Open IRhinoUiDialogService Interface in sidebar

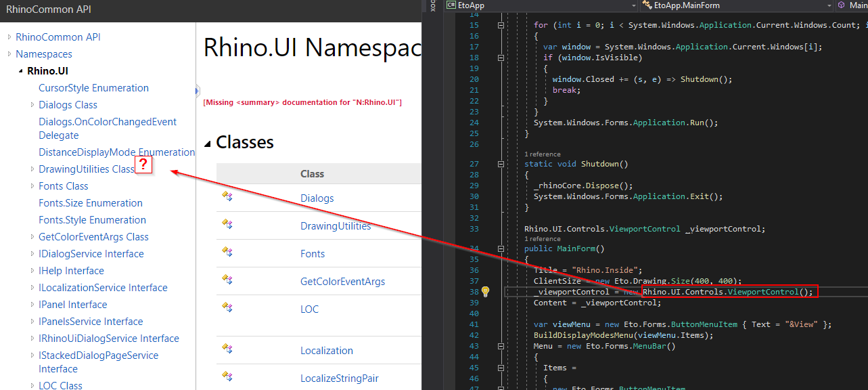click(x=109, y=339)
